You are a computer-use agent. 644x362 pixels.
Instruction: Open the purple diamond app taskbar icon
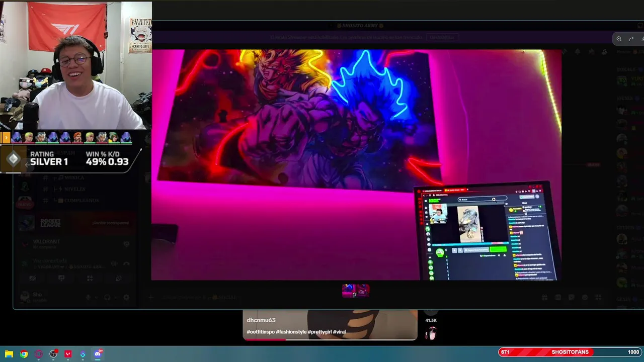(x=83, y=354)
